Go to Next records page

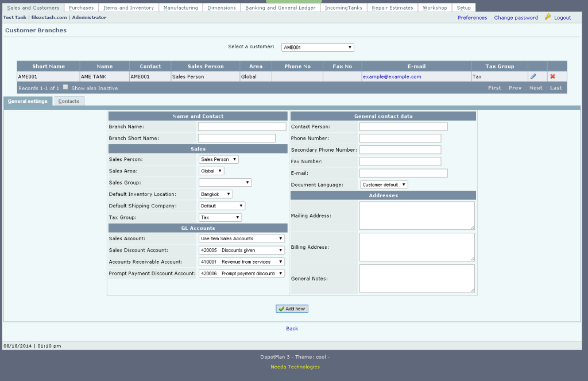pyautogui.click(x=536, y=88)
